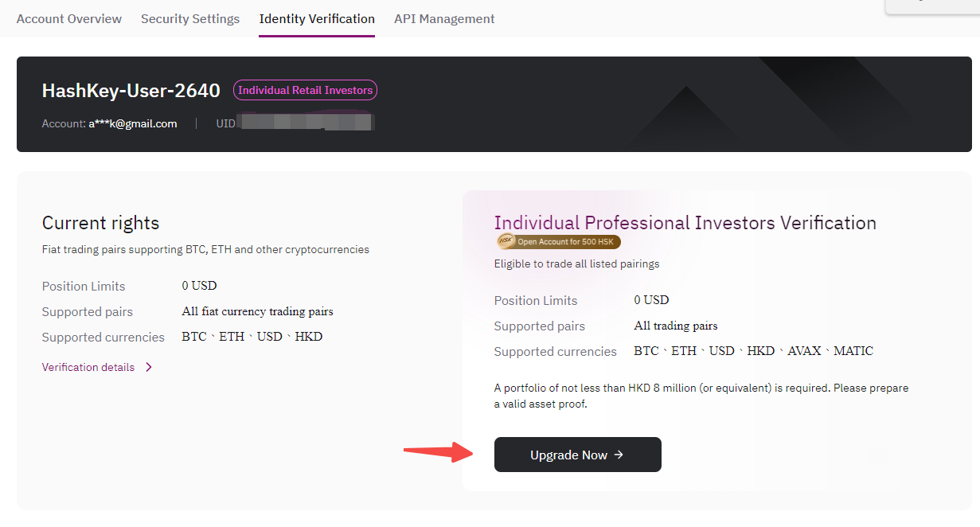Click the All fiat currency trading pairs text

257,311
